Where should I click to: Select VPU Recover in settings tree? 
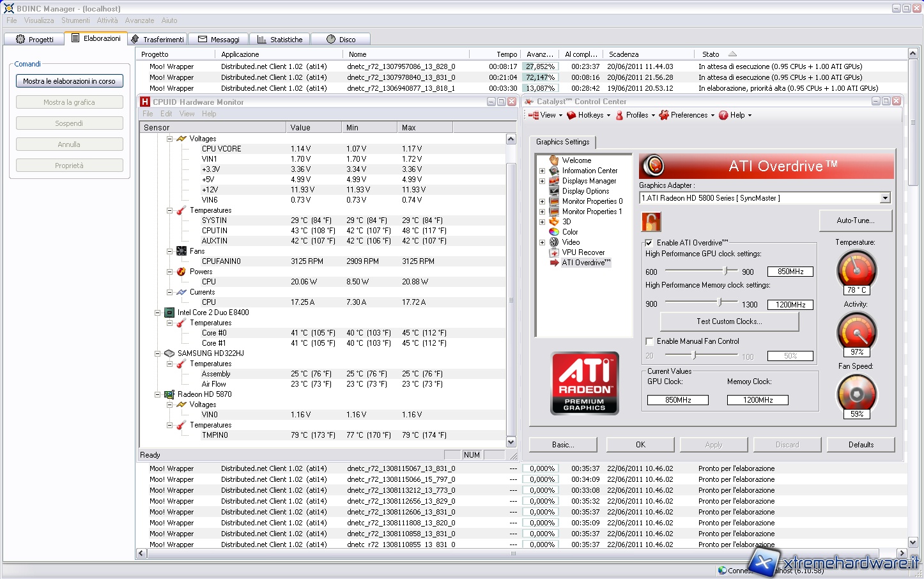click(x=583, y=252)
